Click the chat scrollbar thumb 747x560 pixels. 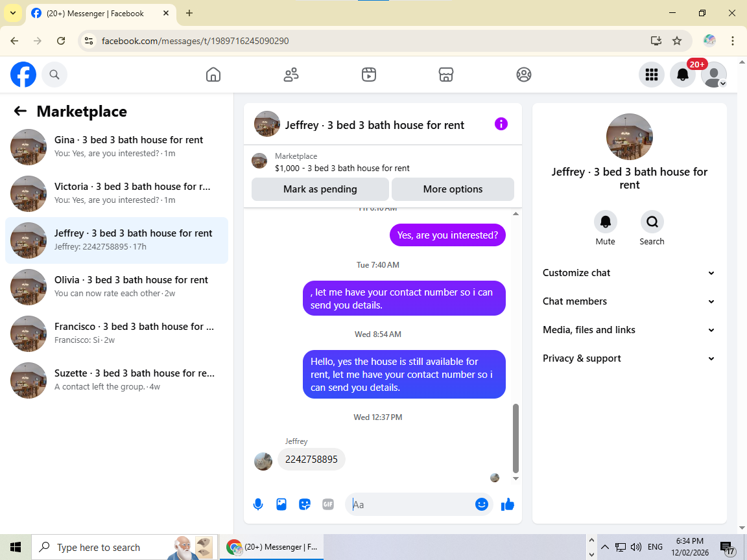click(x=516, y=438)
